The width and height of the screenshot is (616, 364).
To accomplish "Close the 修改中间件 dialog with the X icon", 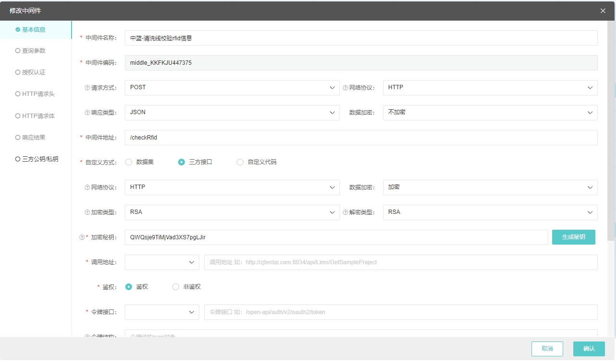I will 603,11.
